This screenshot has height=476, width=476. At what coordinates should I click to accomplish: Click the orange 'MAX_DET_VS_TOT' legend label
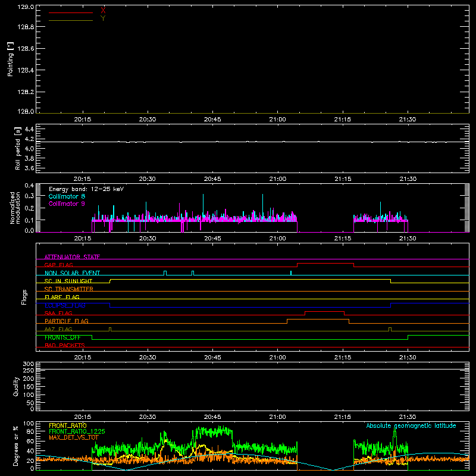[74, 437]
